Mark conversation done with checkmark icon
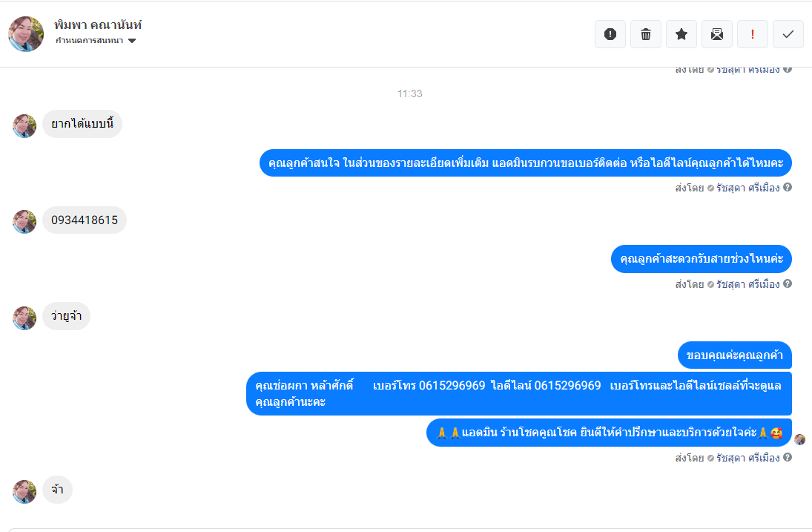 coord(788,34)
